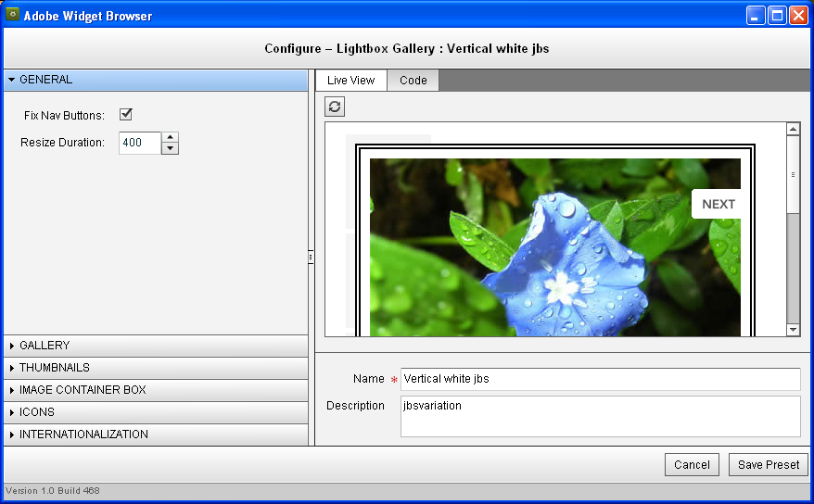This screenshot has height=504, width=814.
Task: Increase Resize Duration with up arrow
Action: pos(170,138)
